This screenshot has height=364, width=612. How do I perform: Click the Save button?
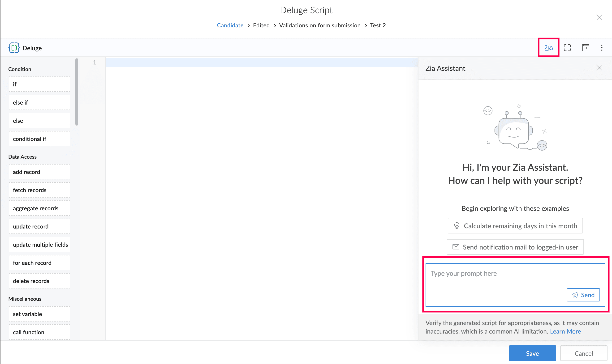(532, 353)
